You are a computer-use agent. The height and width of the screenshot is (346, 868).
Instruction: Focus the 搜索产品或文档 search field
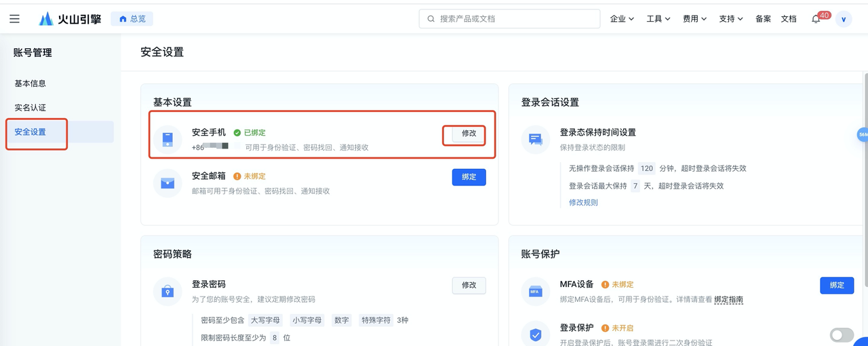pyautogui.click(x=509, y=19)
